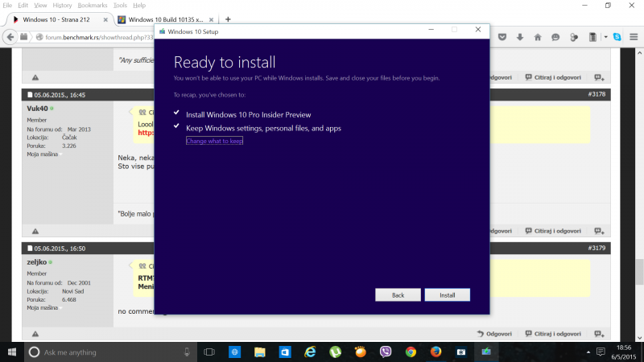The image size is (644, 362).
Task: Open the Tools menu
Action: [x=120, y=6]
